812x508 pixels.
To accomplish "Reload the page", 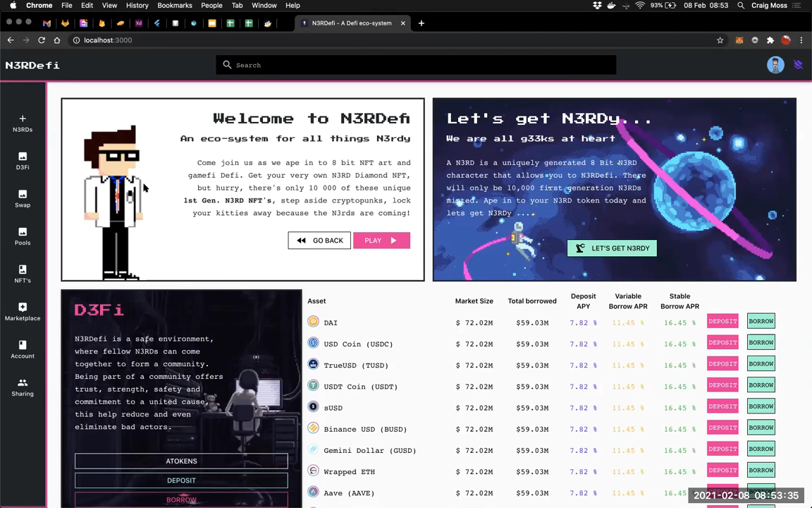I will (x=42, y=40).
